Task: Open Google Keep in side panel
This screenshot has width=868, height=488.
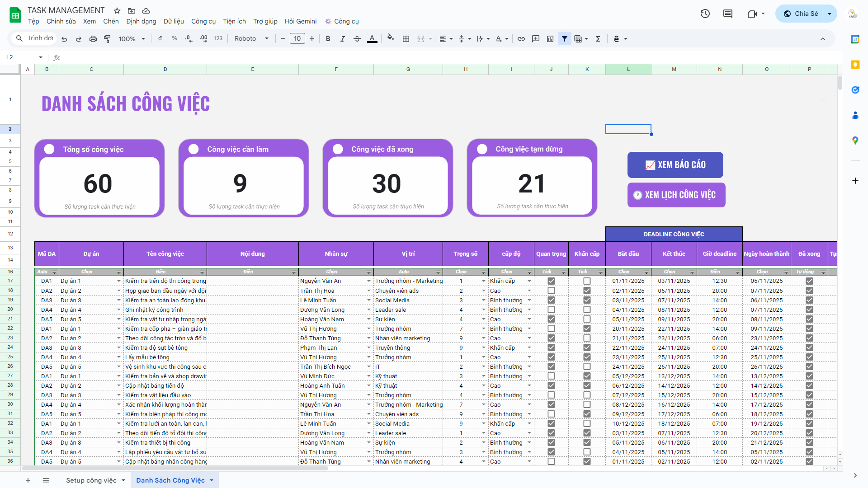Action: pos(855,65)
